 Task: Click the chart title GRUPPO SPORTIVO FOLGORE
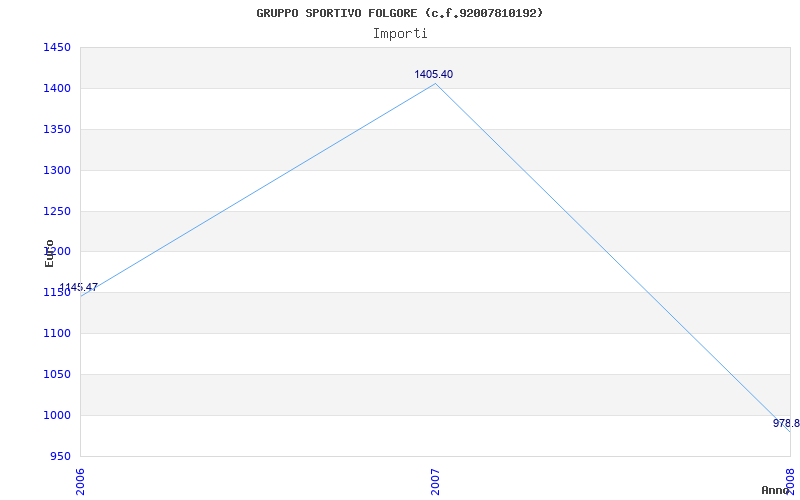[x=399, y=13]
